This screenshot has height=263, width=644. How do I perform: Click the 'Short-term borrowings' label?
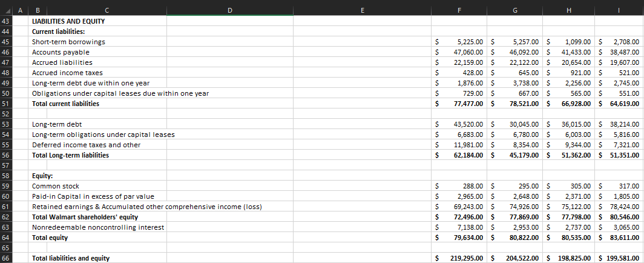(x=68, y=42)
